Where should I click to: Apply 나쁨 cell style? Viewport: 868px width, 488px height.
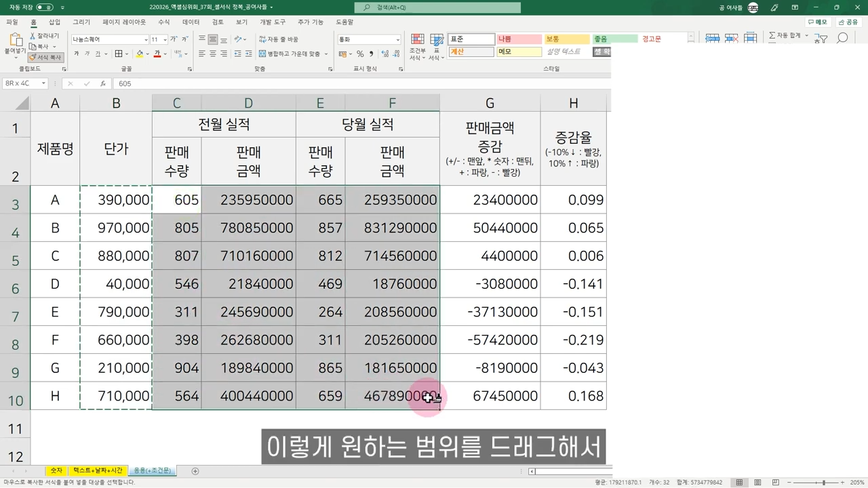tap(519, 39)
